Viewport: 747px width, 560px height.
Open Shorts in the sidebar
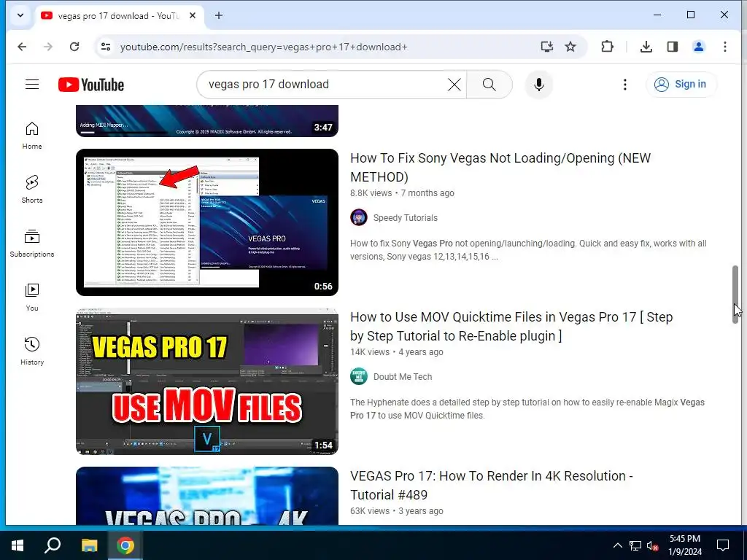click(32, 190)
